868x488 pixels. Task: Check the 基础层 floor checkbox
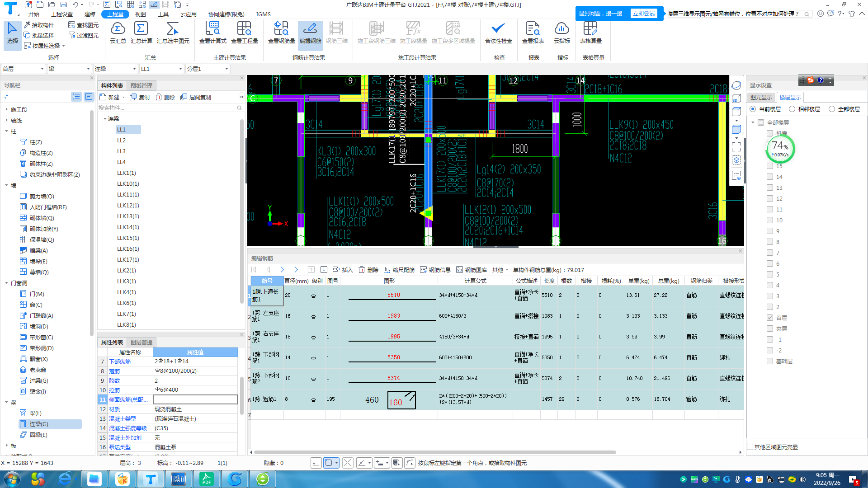[x=770, y=361]
